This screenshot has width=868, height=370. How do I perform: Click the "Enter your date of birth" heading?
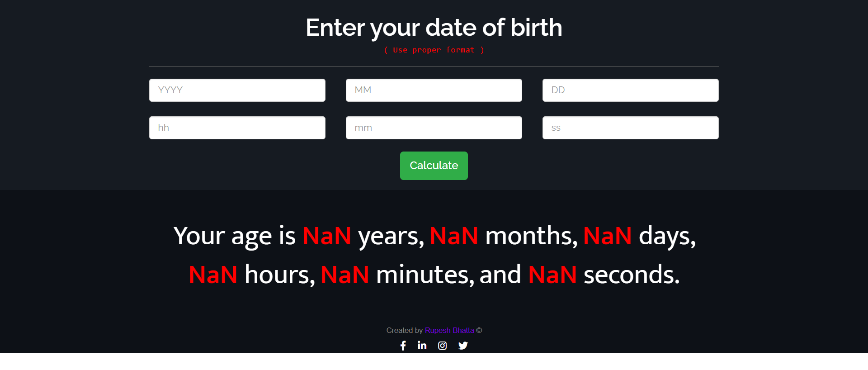coord(434,28)
